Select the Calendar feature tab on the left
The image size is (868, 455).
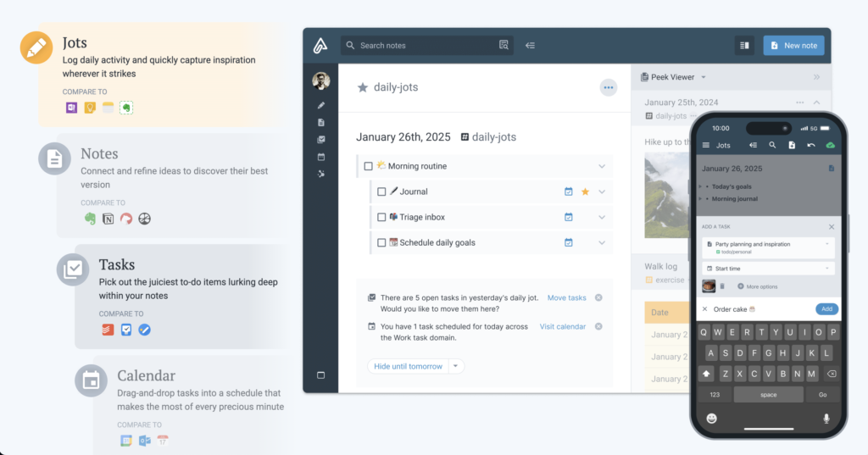click(147, 376)
